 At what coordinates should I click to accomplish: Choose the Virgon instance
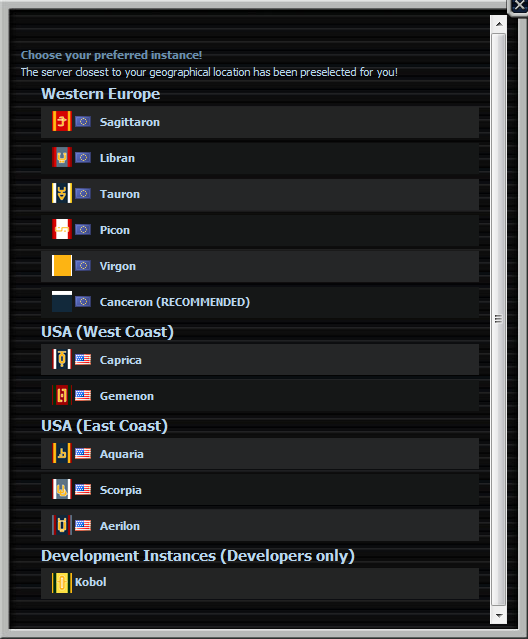[260, 266]
